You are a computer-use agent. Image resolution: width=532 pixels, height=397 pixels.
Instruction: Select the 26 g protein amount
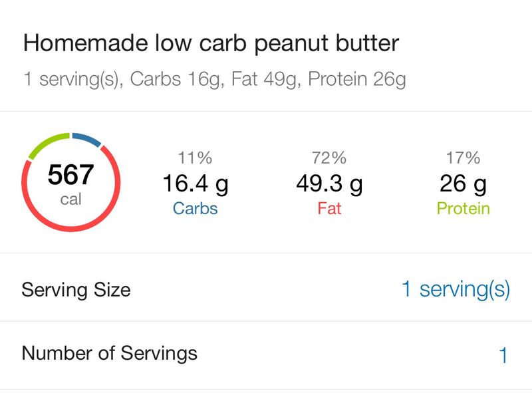463,184
